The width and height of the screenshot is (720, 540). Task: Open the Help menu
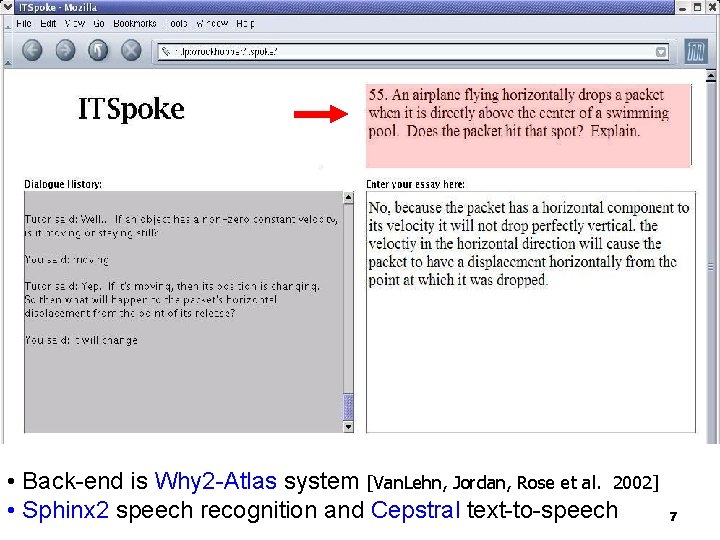pos(245,23)
